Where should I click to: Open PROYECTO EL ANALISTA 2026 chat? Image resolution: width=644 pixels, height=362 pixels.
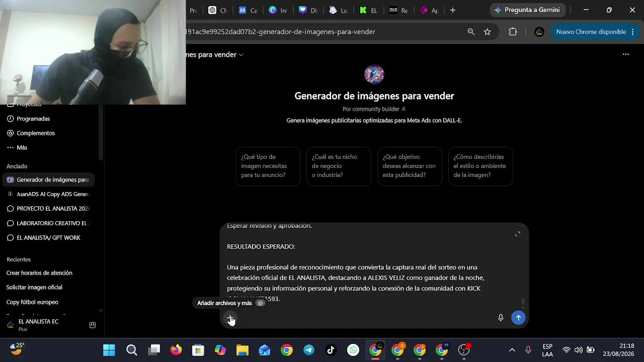pyautogui.click(x=49, y=209)
